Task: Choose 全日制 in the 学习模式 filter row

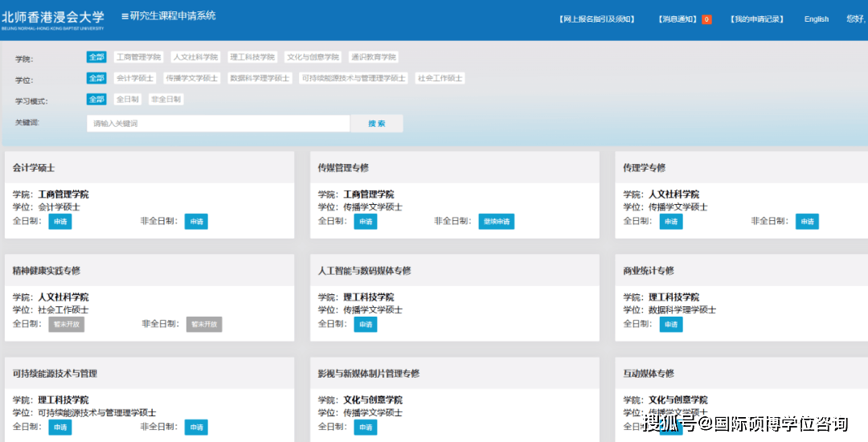Action: coord(127,99)
